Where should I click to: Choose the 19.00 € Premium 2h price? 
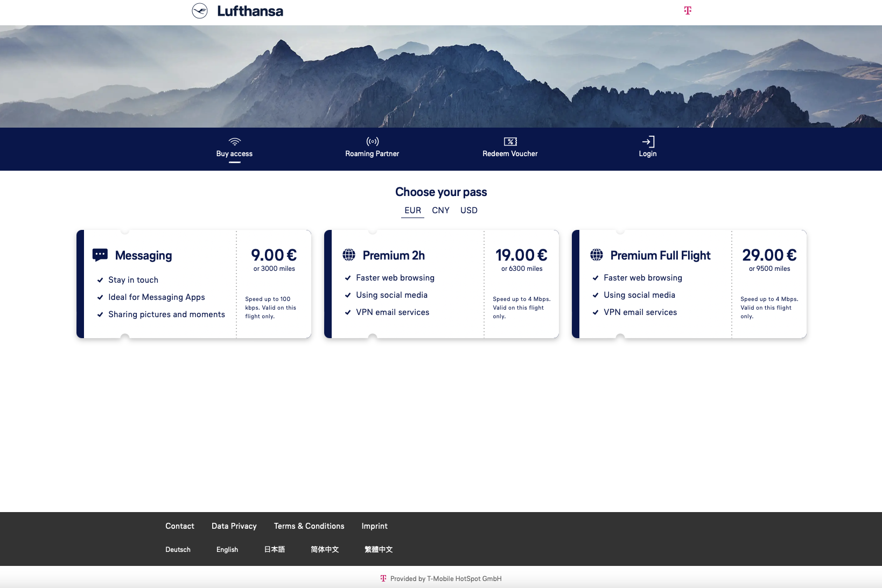521,255
